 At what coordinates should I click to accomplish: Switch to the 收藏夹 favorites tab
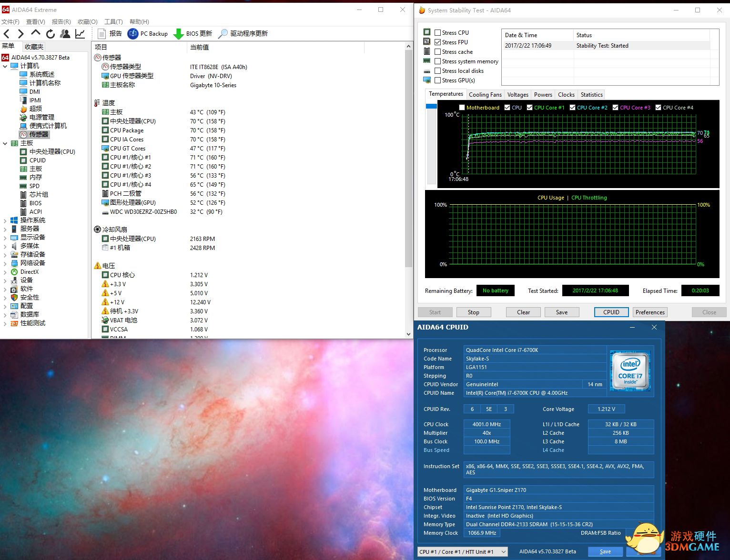(34, 47)
